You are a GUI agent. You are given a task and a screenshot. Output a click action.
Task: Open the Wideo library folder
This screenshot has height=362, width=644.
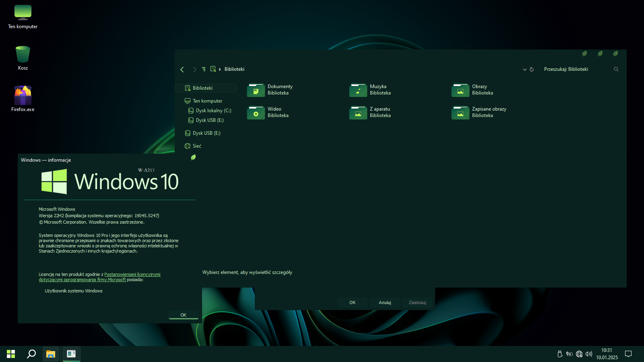click(x=256, y=113)
